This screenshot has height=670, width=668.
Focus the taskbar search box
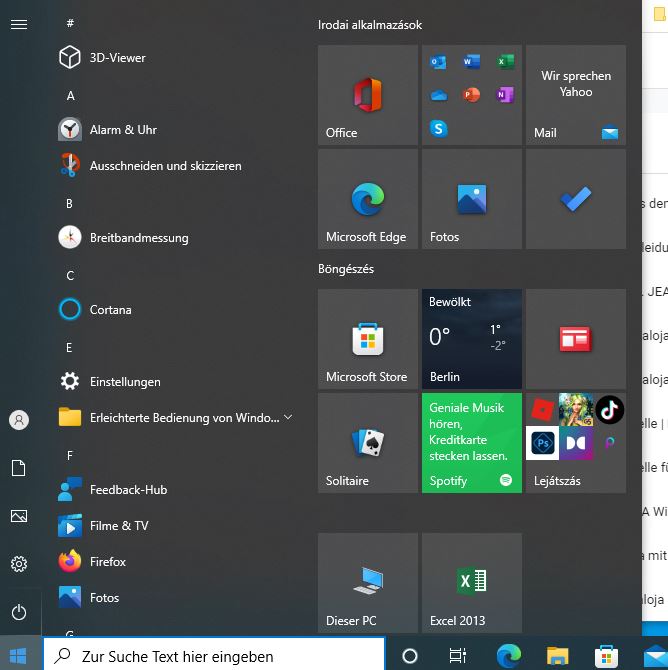coord(214,655)
